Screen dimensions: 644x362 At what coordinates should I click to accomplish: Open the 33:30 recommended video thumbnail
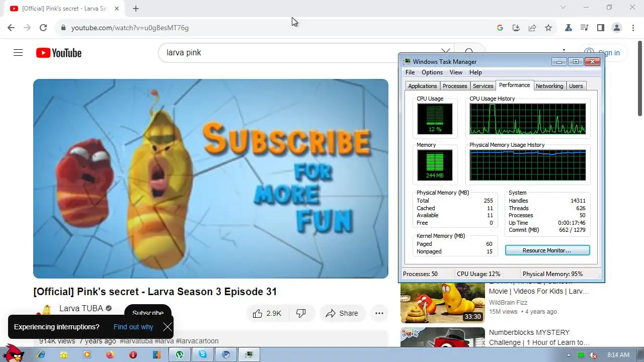point(443,303)
